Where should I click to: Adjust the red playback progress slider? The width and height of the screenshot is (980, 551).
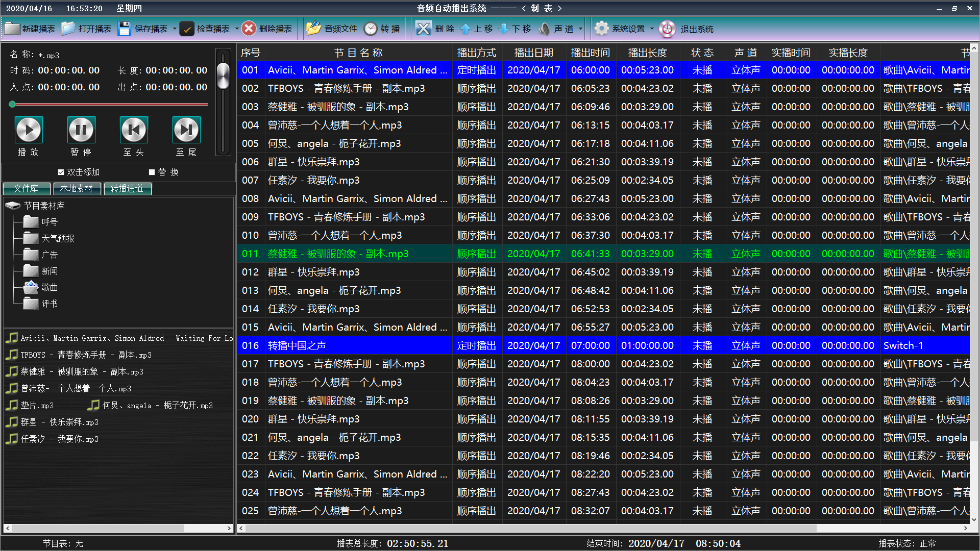pos(109,104)
